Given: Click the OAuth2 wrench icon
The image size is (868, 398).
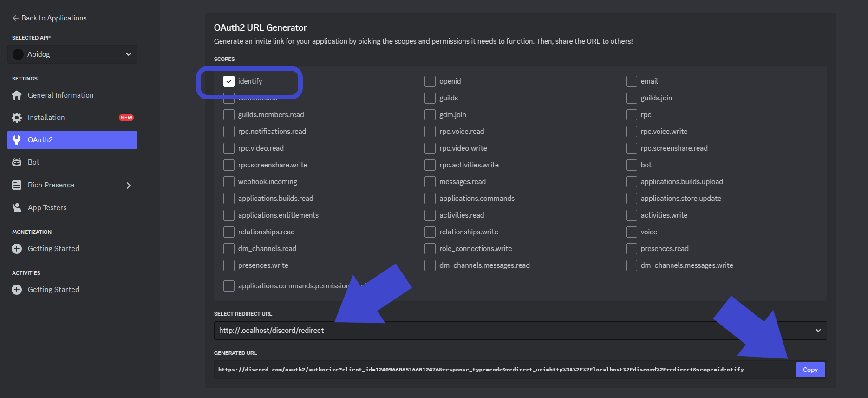Looking at the screenshot, I should (17, 140).
